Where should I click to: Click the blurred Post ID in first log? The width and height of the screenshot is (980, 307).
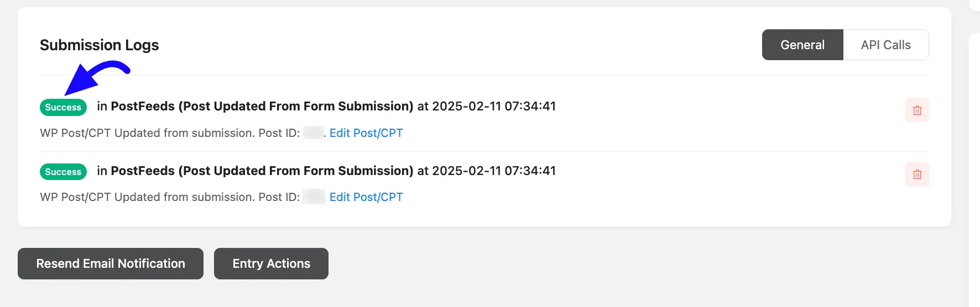point(314,133)
